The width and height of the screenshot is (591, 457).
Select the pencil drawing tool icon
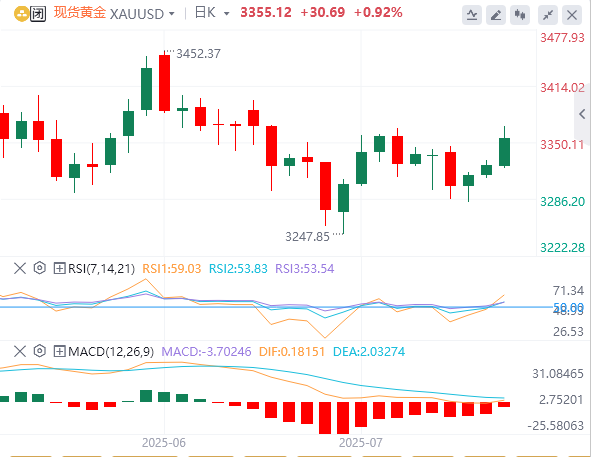(x=496, y=15)
